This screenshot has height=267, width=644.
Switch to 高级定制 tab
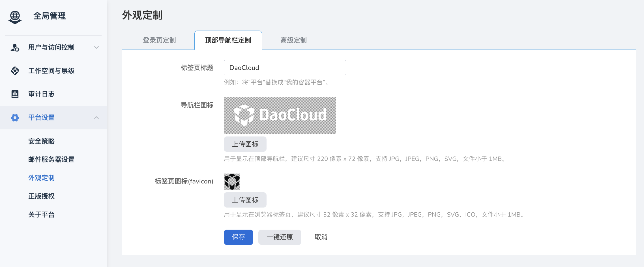293,40
